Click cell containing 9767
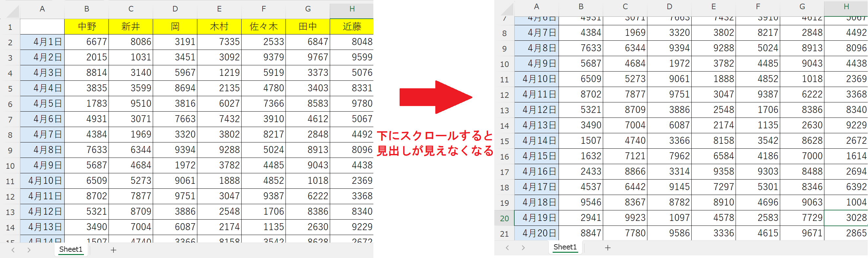Image resolution: width=868 pixels, height=258 pixels. [x=308, y=58]
